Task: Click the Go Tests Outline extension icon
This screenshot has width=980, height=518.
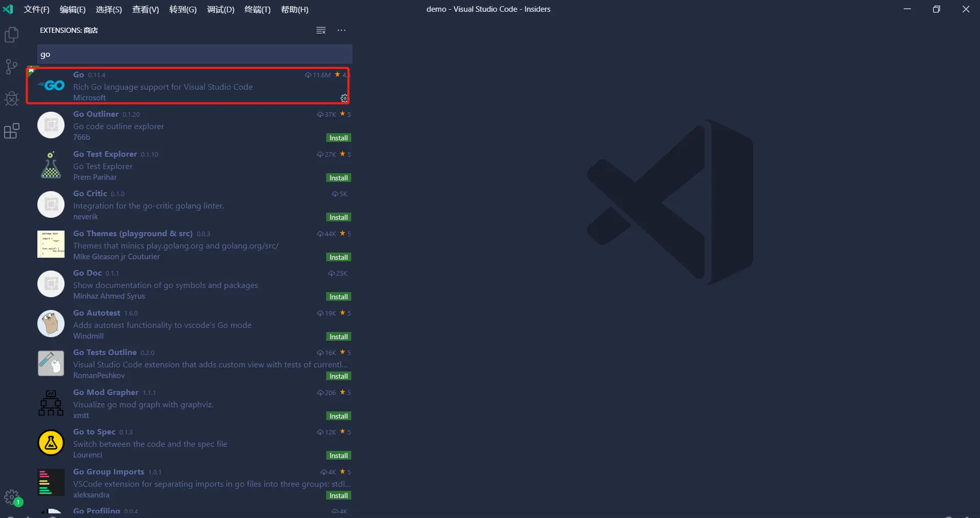Action: [x=51, y=363]
